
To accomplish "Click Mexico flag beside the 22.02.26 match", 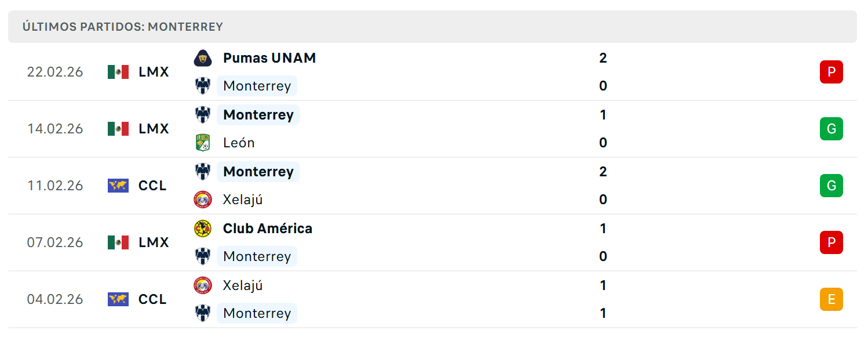I will tap(118, 72).
